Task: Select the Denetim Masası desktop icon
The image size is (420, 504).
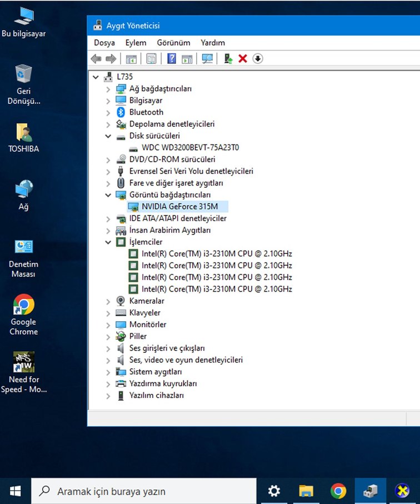Action: pyautogui.click(x=24, y=259)
